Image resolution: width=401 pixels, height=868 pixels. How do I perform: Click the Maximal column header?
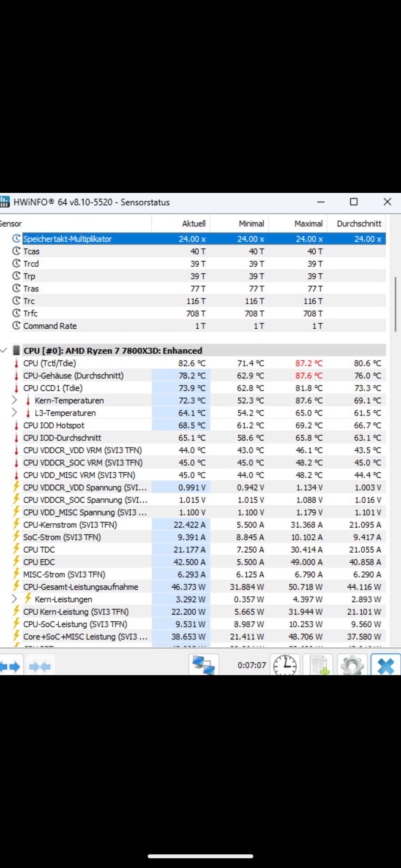pyautogui.click(x=298, y=223)
